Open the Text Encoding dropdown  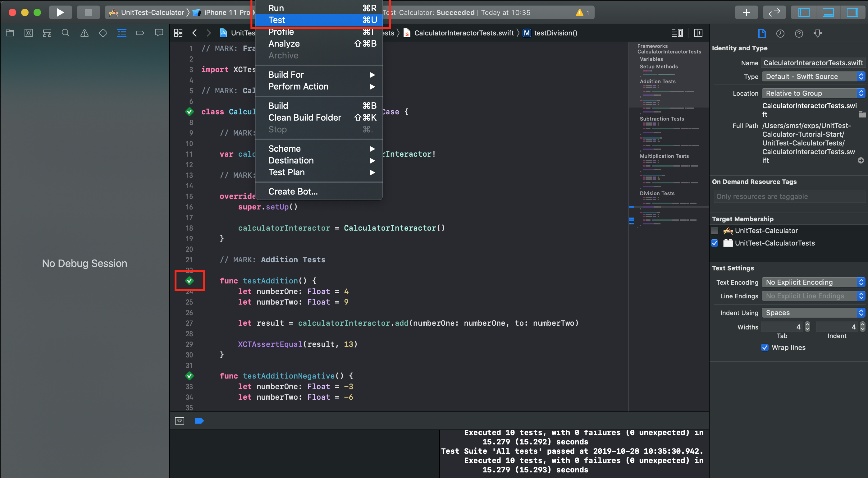(x=813, y=282)
